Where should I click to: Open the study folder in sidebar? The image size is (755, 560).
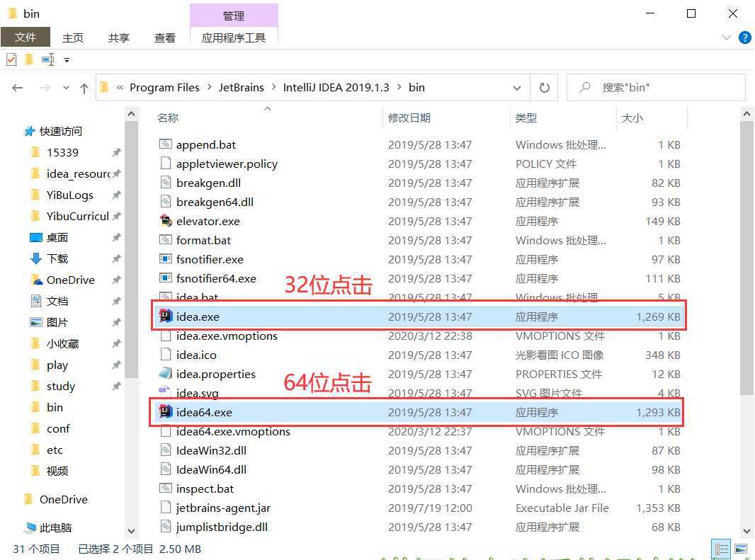coord(61,386)
